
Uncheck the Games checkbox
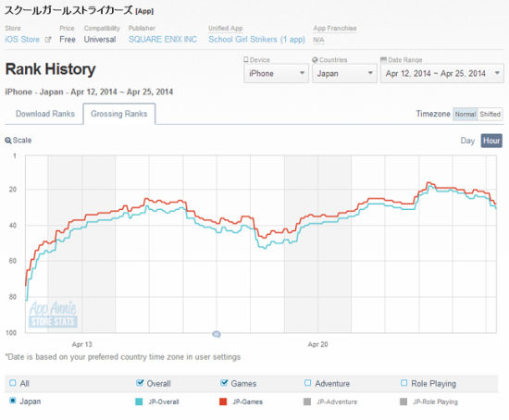click(224, 383)
